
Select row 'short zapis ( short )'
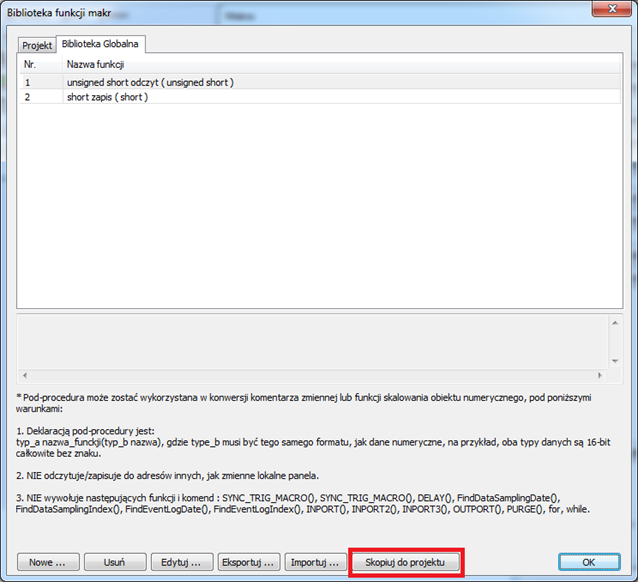pyautogui.click(x=320, y=97)
